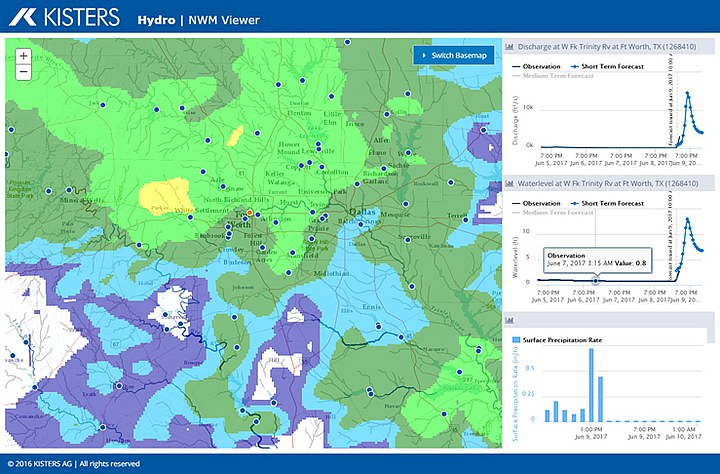The image size is (720, 474).
Task: Select the orange highlighted station marker
Action: pos(249,213)
